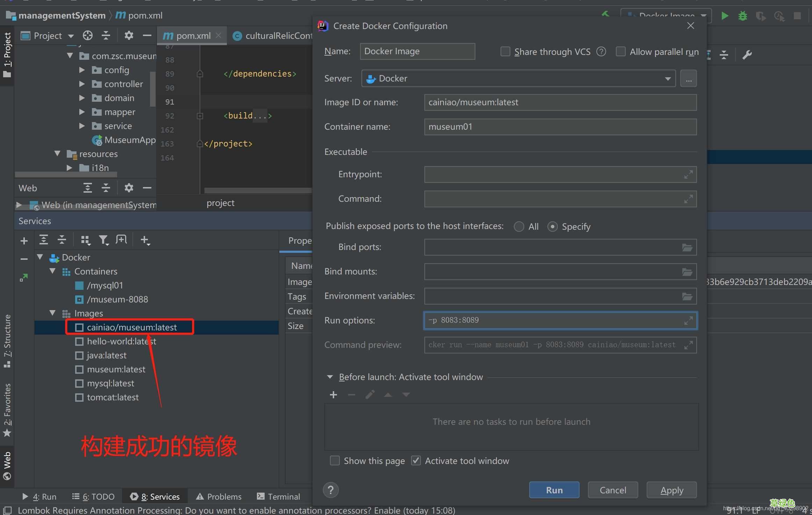Hide Project panel with minus icon

[147, 35]
